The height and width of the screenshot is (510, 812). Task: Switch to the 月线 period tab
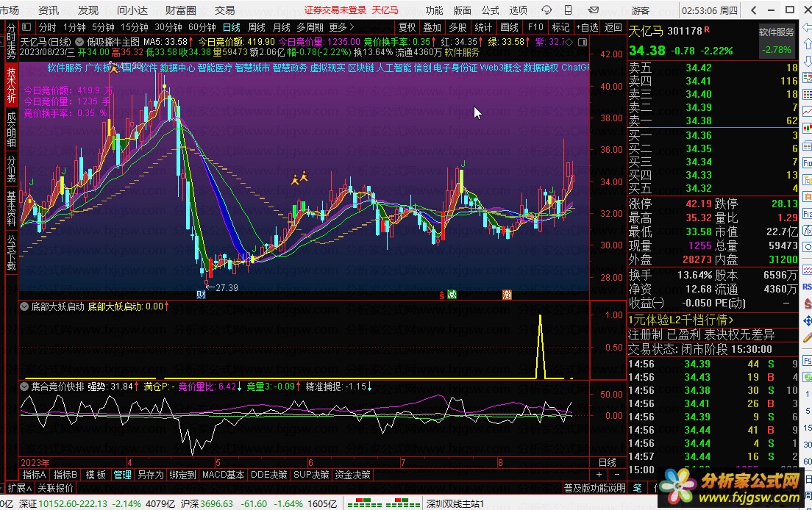tap(281, 27)
